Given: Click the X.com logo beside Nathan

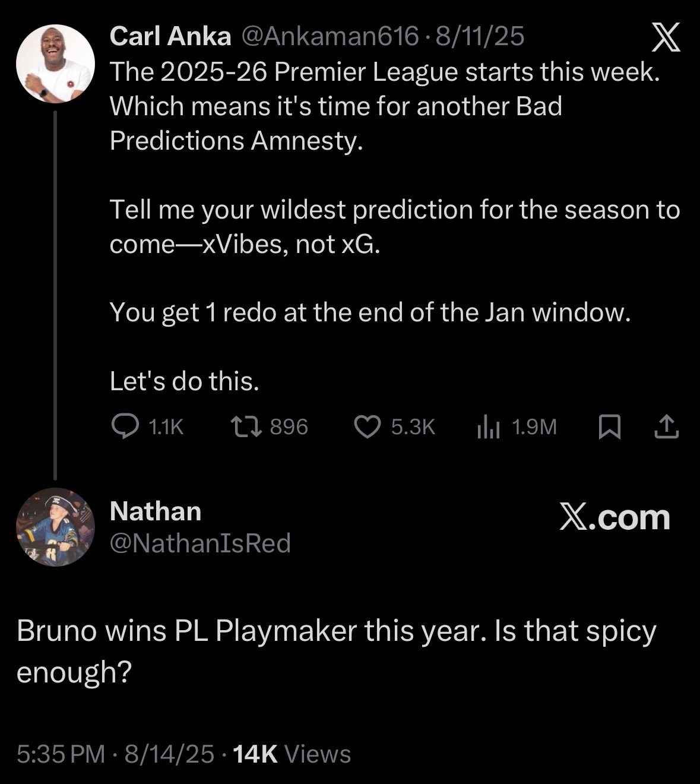Looking at the screenshot, I should 615,518.
